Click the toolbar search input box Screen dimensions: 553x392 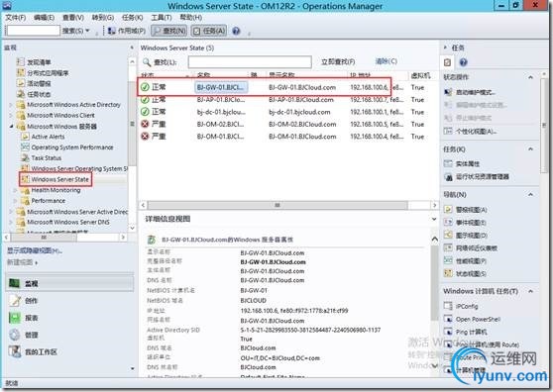(x=33, y=31)
